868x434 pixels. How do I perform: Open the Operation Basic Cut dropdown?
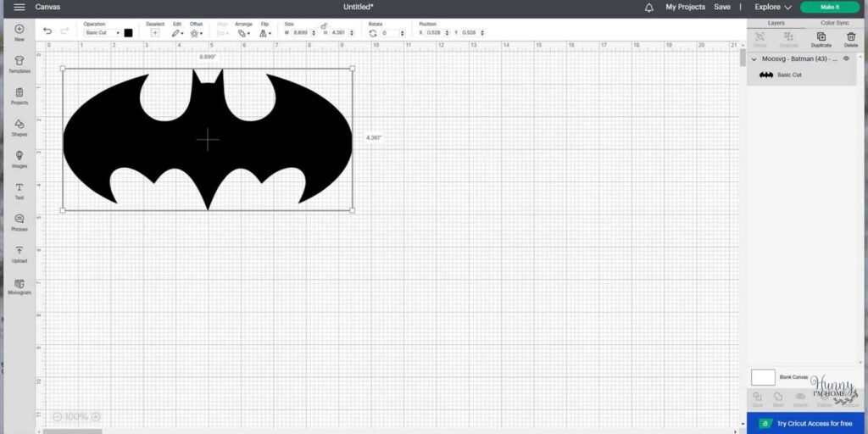click(103, 33)
